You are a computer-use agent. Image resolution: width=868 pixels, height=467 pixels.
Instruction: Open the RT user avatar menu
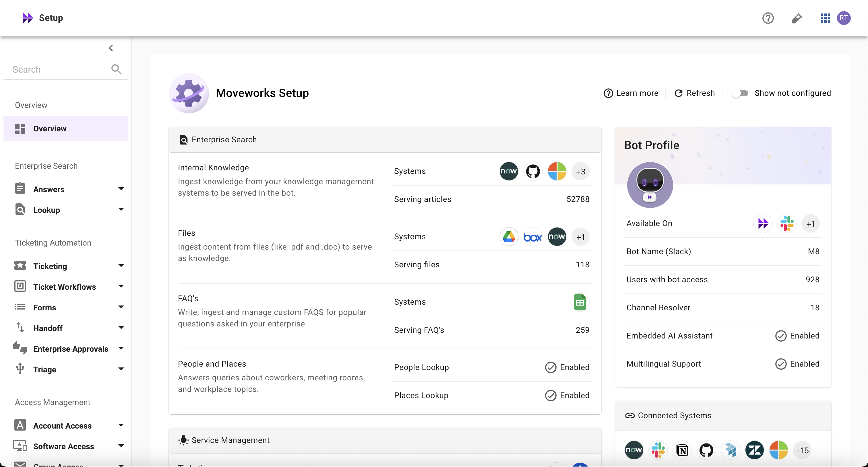pyautogui.click(x=844, y=18)
